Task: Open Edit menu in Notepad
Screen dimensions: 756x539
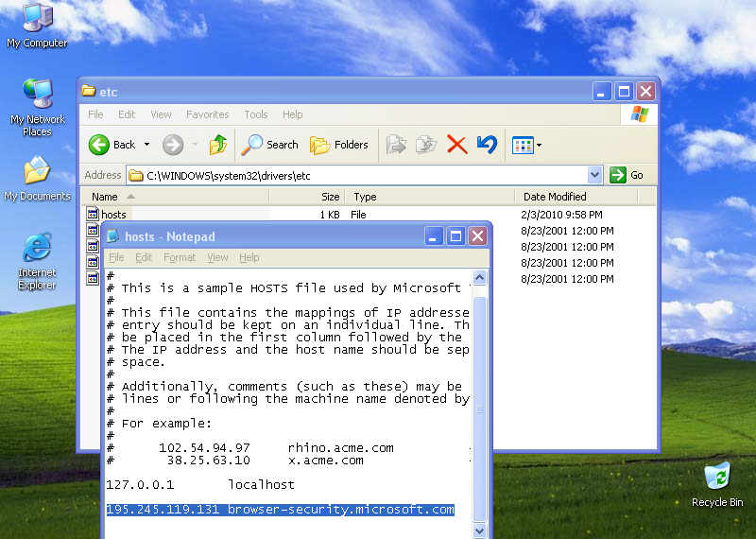Action: 144,257
